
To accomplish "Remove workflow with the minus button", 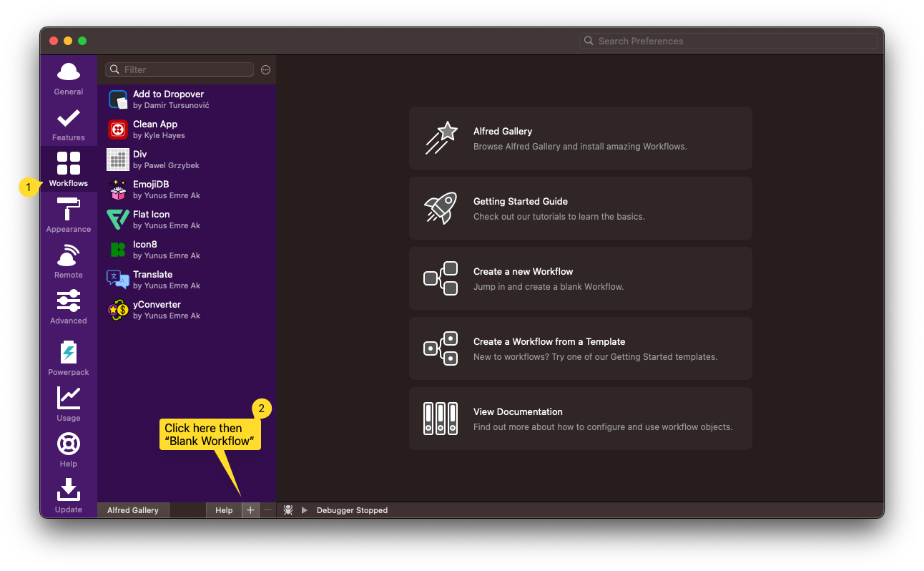I will click(x=267, y=510).
